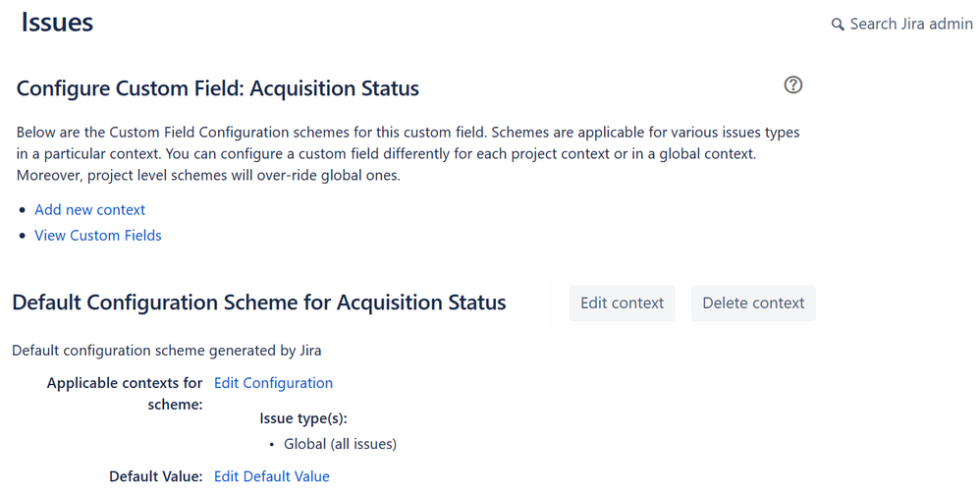The width and height of the screenshot is (980, 494).
Task: Select the Global (all issues) list entry
Action: [x=340, y=444]
